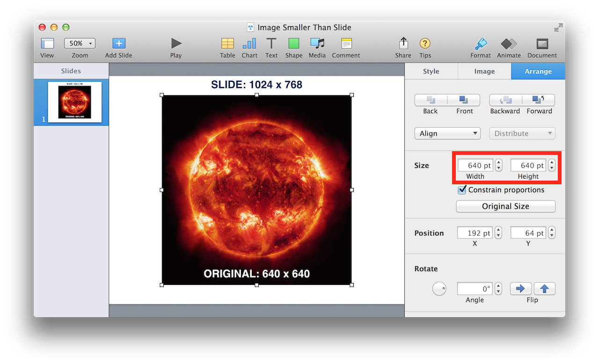Click the Angle input field

point(475,289)
